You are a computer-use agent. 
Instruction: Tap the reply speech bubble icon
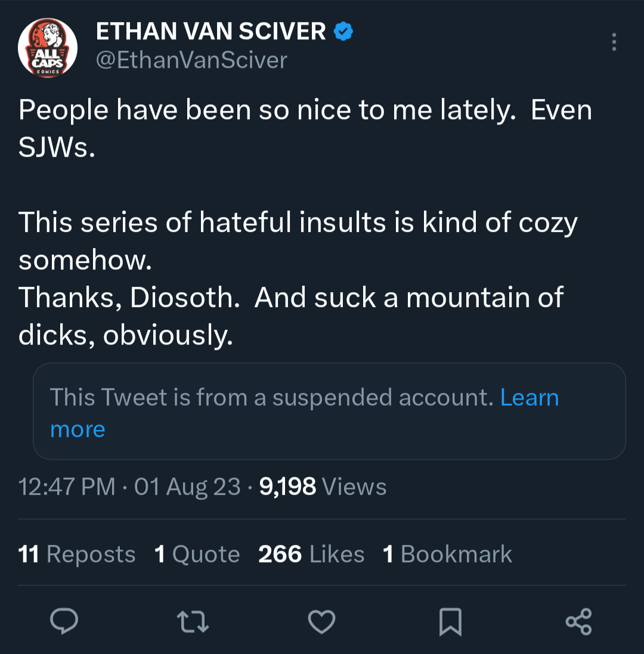point(64,621)
